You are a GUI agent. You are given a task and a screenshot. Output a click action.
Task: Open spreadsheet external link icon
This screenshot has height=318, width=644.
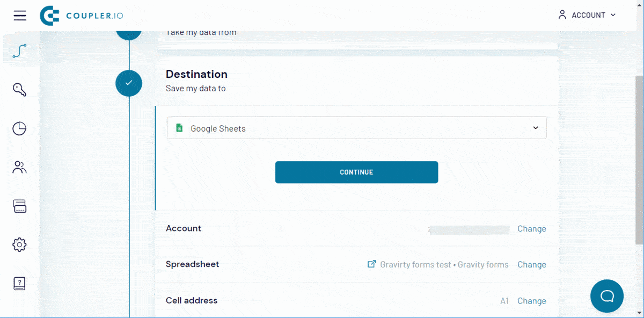[371, 264]
